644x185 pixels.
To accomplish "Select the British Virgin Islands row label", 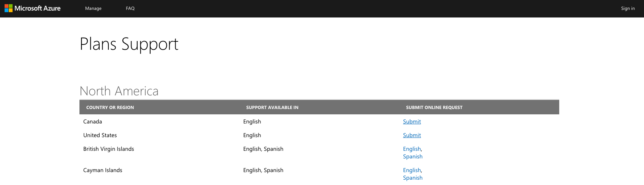I will 108,149.
